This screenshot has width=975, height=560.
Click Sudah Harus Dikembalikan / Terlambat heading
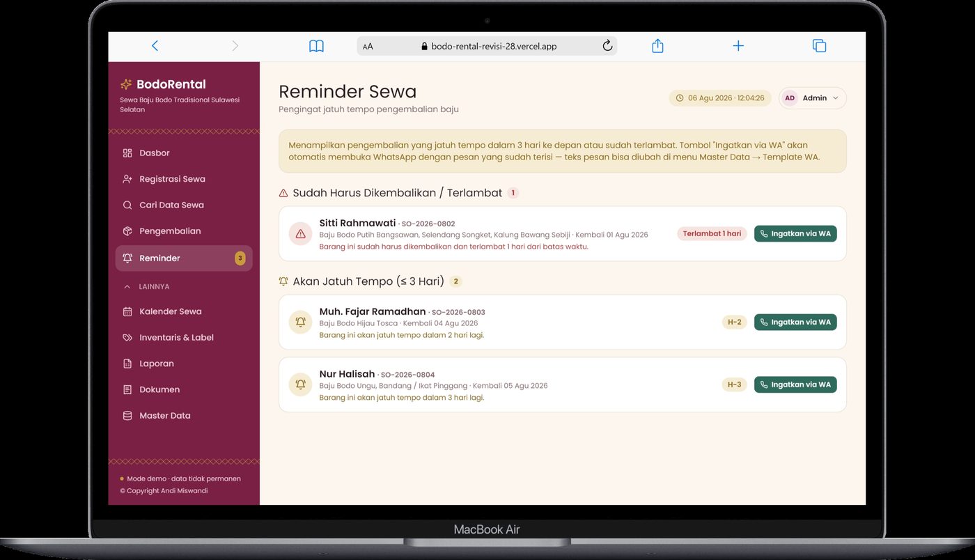(398, 193)
